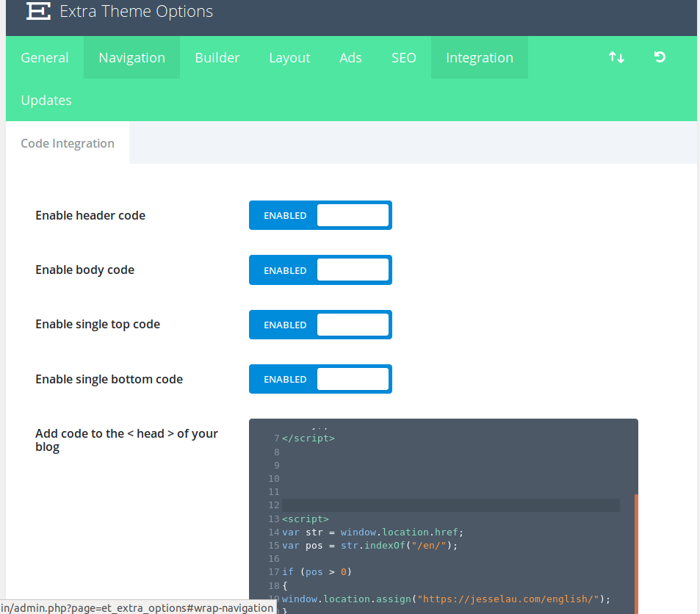
Task: Switch to the SEO tab
Action: [403, 57]
